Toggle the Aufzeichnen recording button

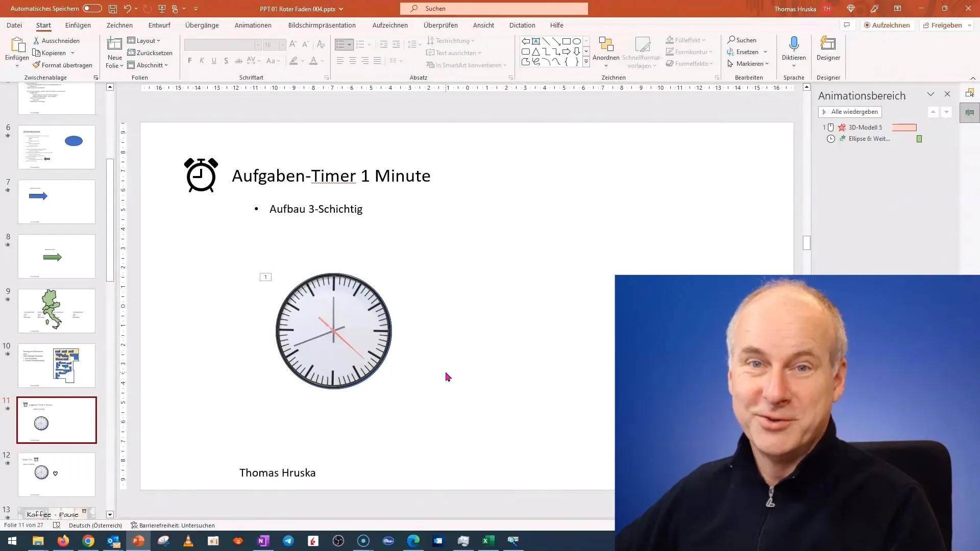[887, 25]
